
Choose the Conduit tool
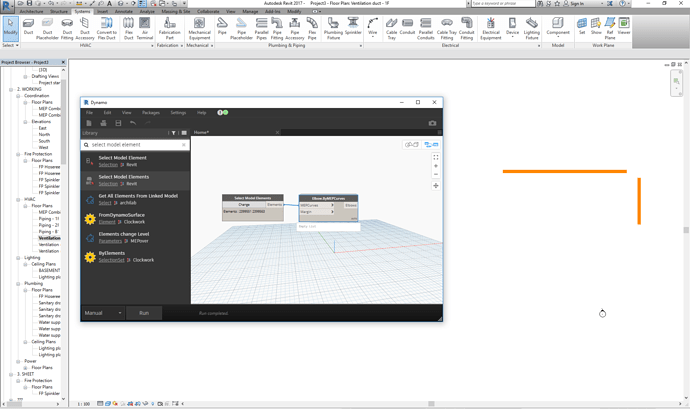point(407,26)
